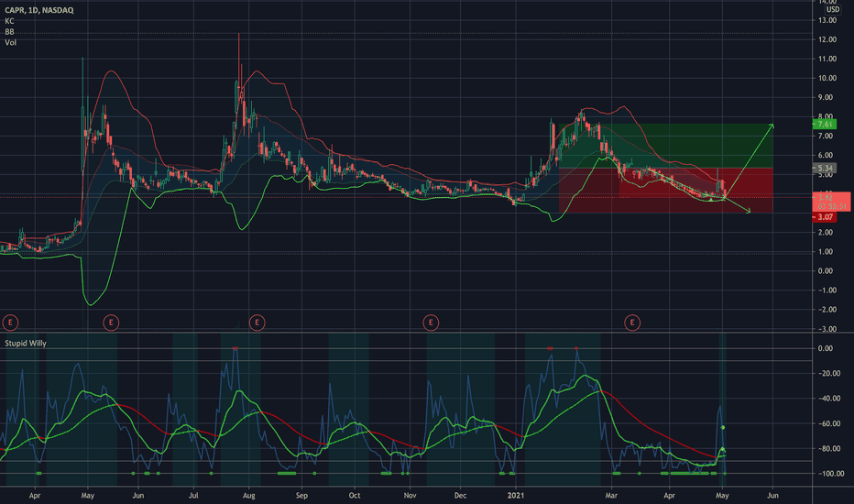Open the USD currency selector

point(832,9)
